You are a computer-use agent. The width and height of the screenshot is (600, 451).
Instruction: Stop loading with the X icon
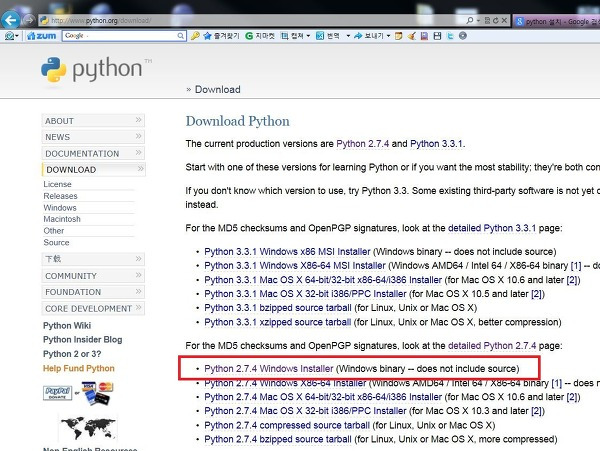(x=504, y=20)
